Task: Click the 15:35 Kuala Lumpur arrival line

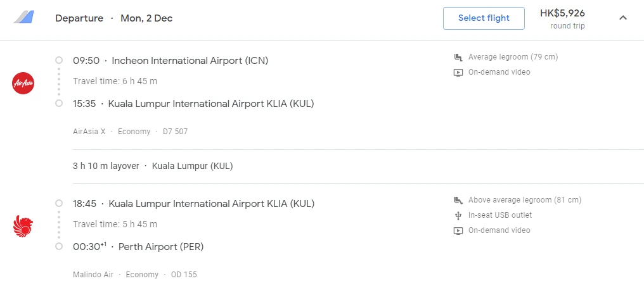Action: (193, 103)
